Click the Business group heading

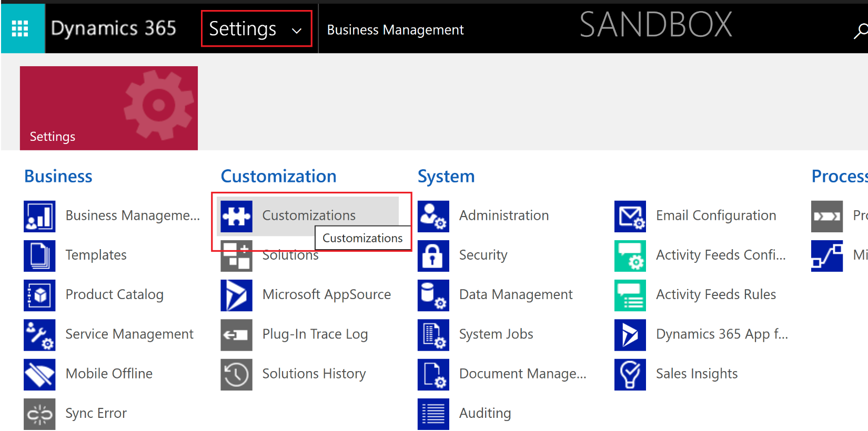[58, 176]
